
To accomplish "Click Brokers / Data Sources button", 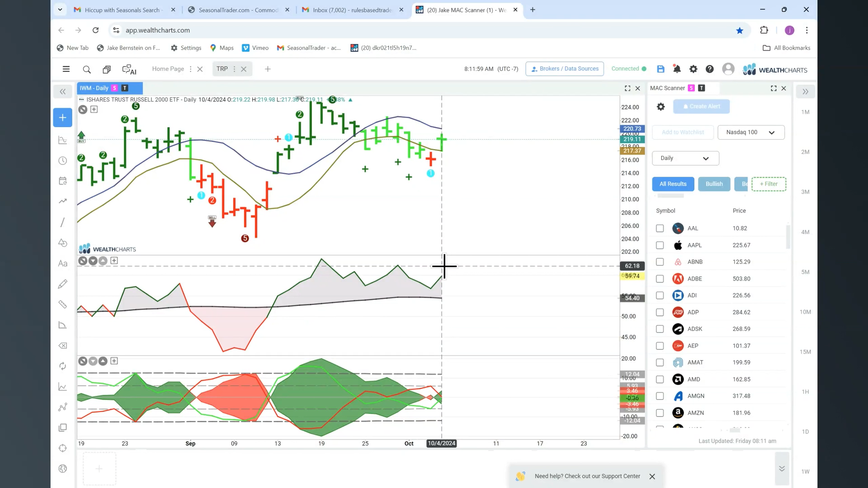I will (565, 69).
